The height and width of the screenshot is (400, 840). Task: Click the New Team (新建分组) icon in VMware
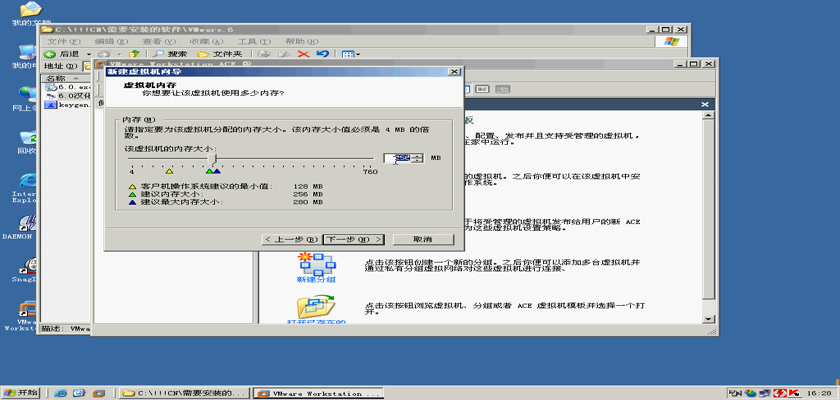[316, 263]
